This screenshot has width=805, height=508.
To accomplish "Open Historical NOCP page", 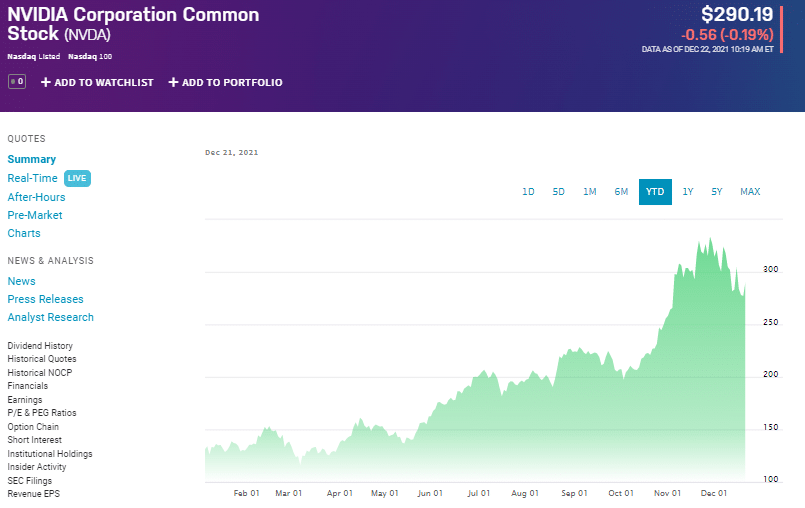I will (40, 373).
